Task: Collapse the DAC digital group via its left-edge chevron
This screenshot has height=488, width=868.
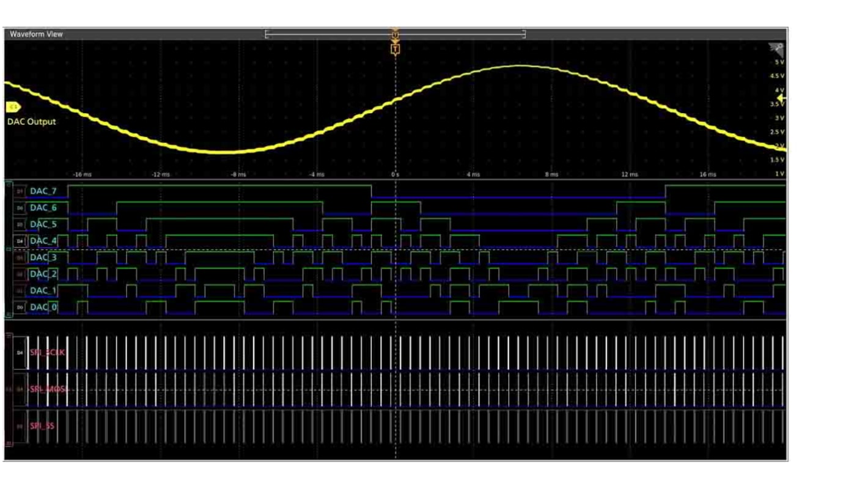Action: (8, 183)
